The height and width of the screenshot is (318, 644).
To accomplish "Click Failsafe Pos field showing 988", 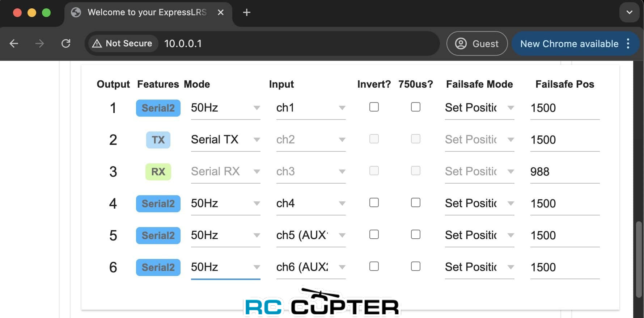I will pos(564,172).
